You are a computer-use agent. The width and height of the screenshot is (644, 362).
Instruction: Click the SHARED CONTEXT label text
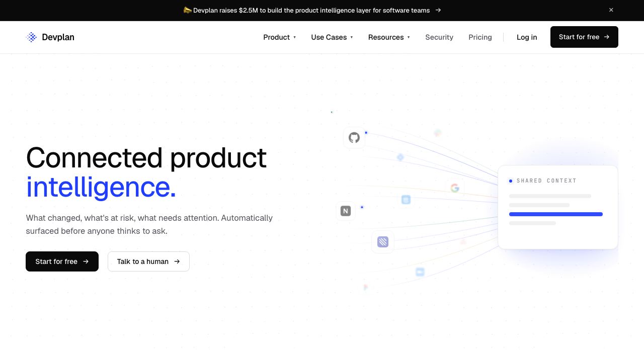coord(546,180)
